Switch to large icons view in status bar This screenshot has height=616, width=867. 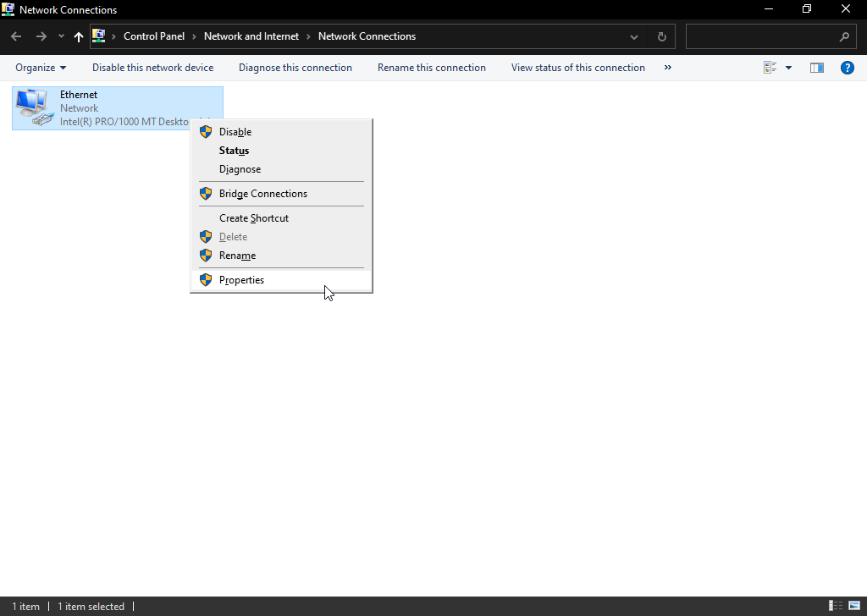(854, 606)
